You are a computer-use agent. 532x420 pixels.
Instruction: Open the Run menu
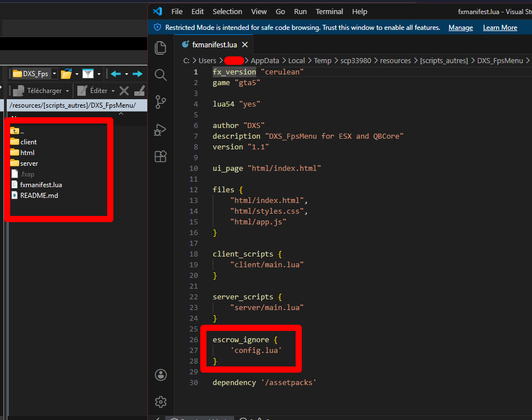[300, 12]
